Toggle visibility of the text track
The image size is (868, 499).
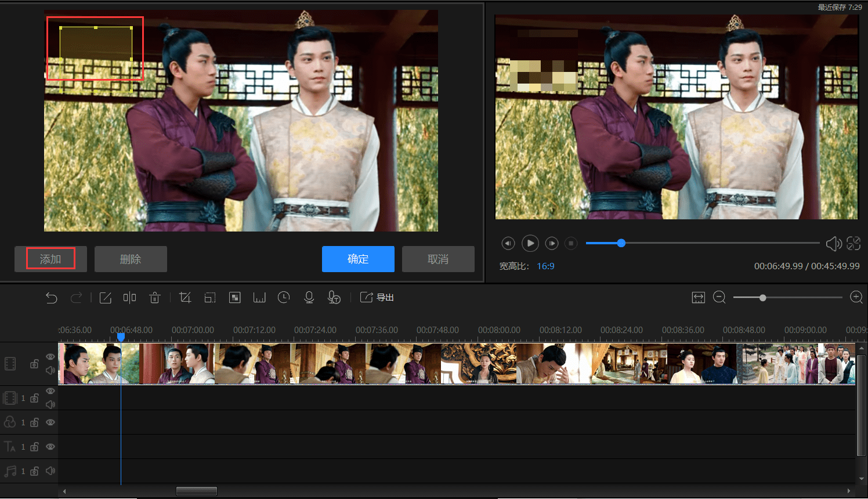(50, 447)
